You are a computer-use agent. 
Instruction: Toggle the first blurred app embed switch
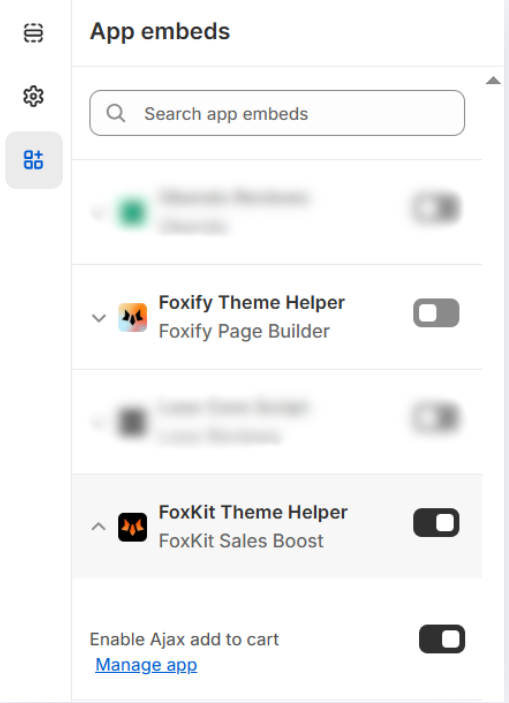tap(436, 208)
